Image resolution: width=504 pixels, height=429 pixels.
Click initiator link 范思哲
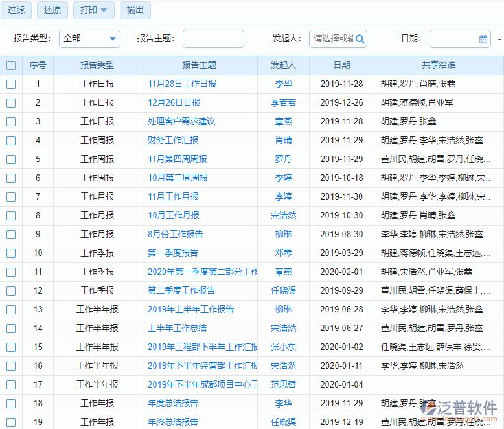[283, 385]
